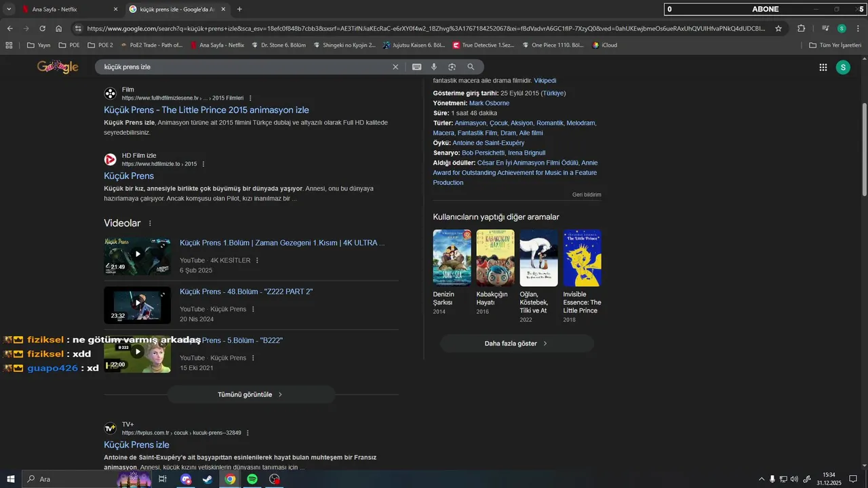Open the Chrome extensions puzzle icon
The height and width of the screenshot is (488, 868).
pos(802,28)
